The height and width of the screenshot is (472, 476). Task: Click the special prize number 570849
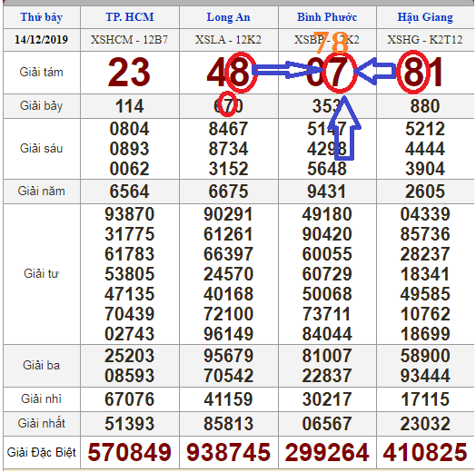click(130, 452)
